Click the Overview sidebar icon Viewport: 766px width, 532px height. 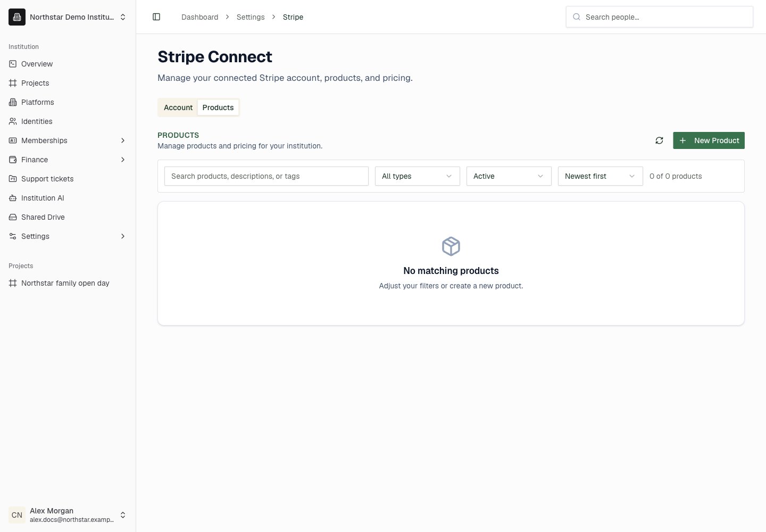pos(13,64)
